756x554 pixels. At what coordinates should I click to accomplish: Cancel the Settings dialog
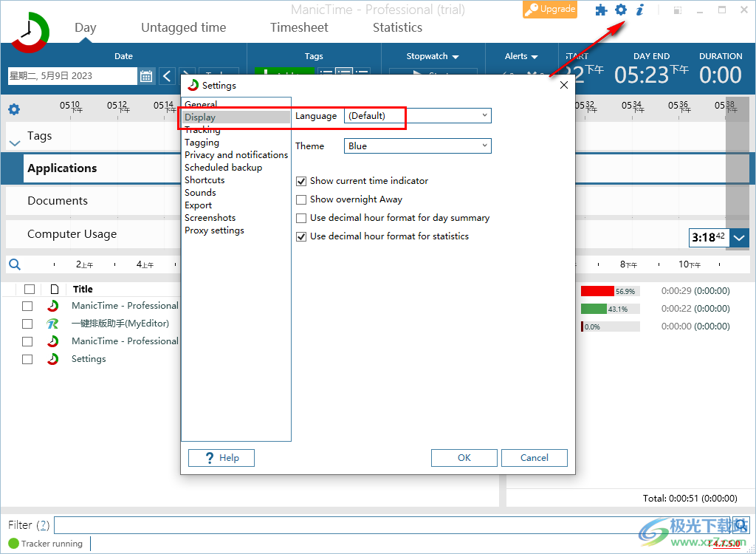[535, 458]
